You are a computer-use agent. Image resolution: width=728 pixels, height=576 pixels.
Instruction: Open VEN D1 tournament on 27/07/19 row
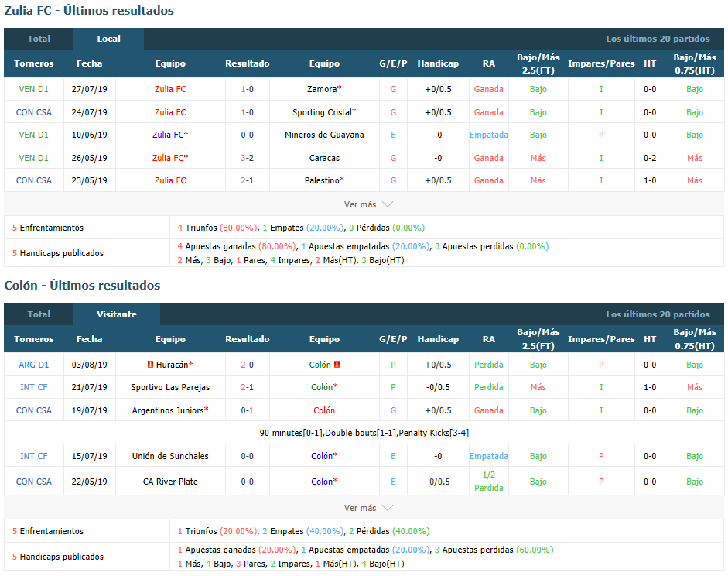(33, 89)
